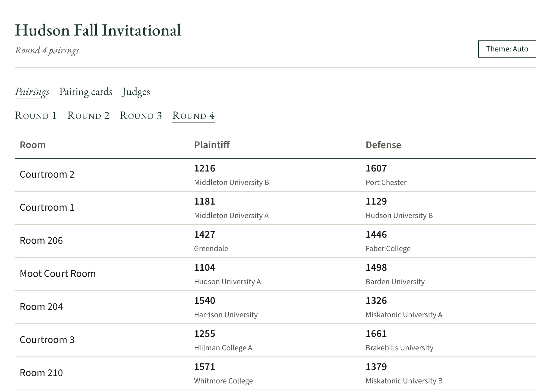
Task: Click the Theme: Auto button
Action: coord(507,49)
